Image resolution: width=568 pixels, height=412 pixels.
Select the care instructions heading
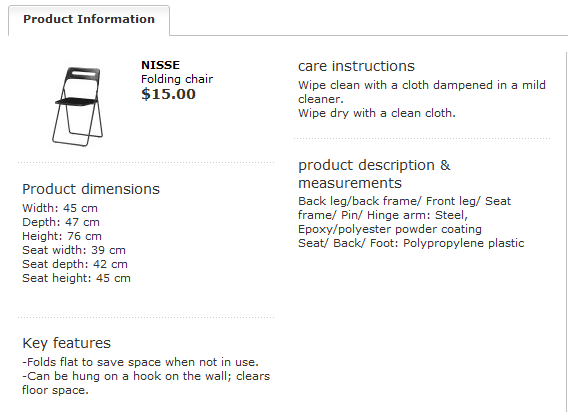click(x=356, y=66)
